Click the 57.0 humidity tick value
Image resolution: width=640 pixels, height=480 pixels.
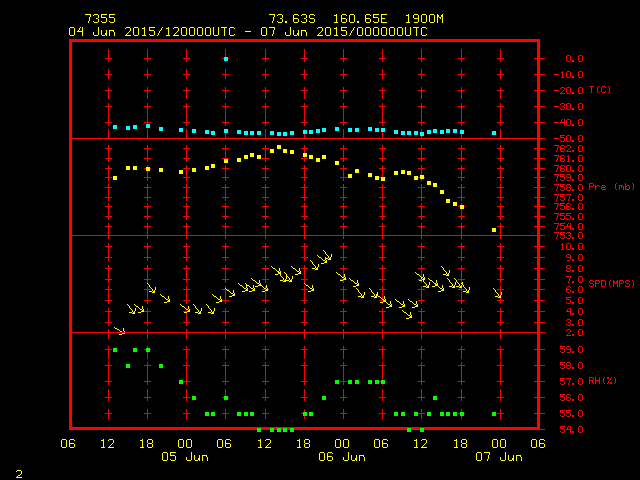click(x=571, y=382)
